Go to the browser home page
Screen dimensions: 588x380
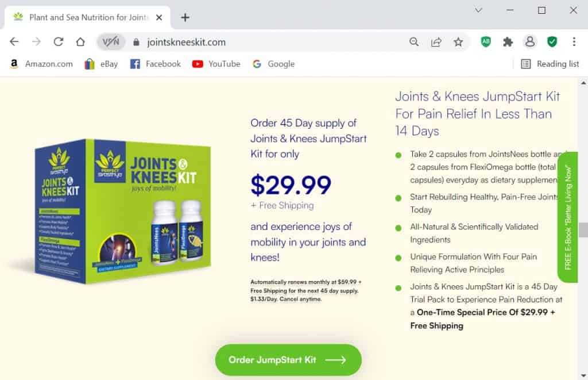click(x=80, y=42)
